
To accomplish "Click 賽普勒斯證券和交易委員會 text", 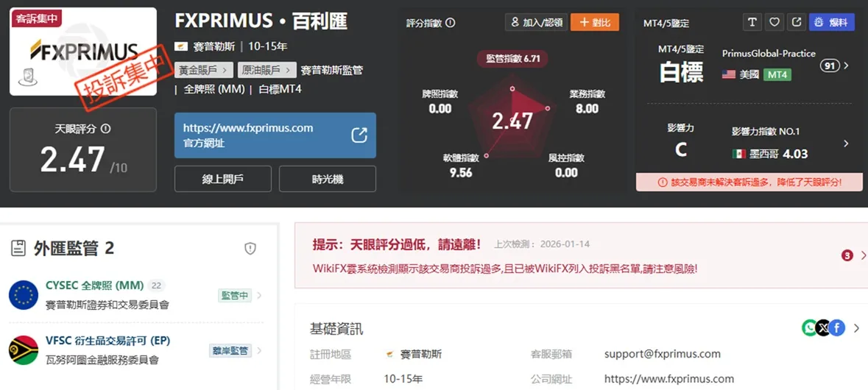I will tap(107, 304).
